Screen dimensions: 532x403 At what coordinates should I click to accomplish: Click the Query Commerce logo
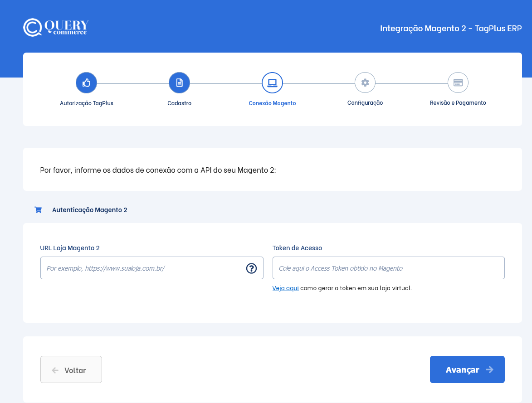[56, 28]
